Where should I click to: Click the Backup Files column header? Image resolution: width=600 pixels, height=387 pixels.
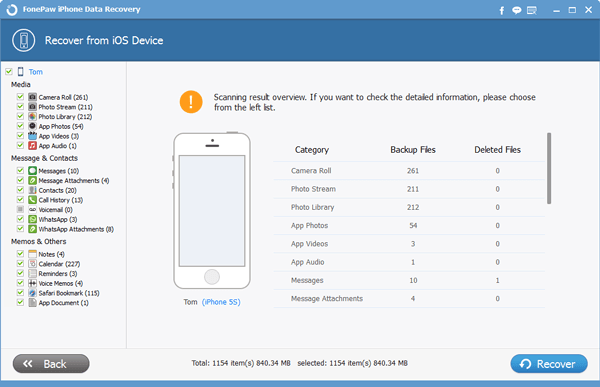click(x=412, y=150)
